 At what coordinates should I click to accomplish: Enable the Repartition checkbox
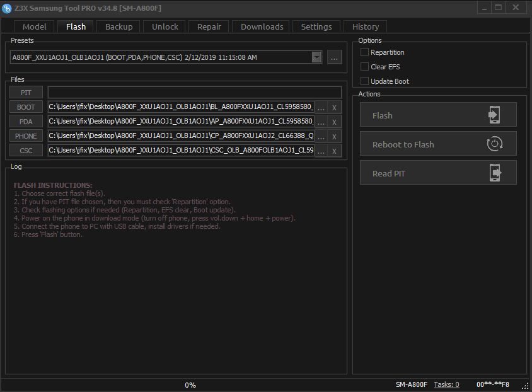(x=364, y=52)
